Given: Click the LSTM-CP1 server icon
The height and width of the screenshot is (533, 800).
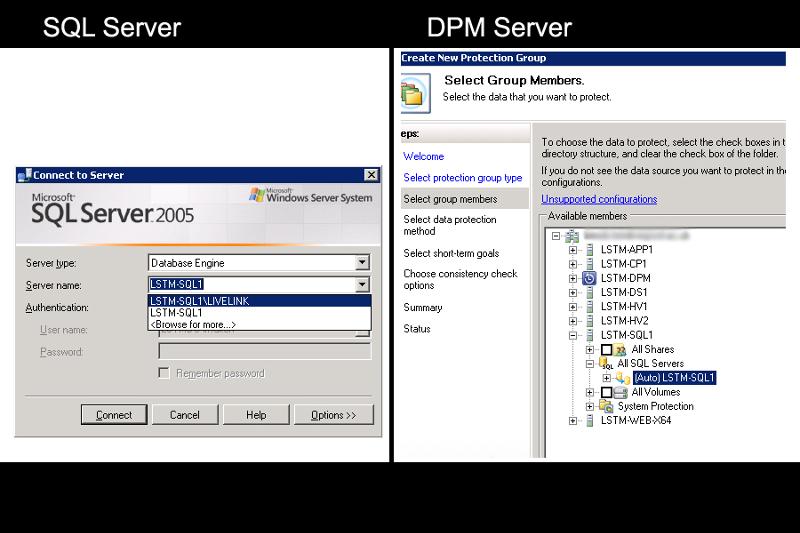Looking at the screenshot, I should click(590, 264).
